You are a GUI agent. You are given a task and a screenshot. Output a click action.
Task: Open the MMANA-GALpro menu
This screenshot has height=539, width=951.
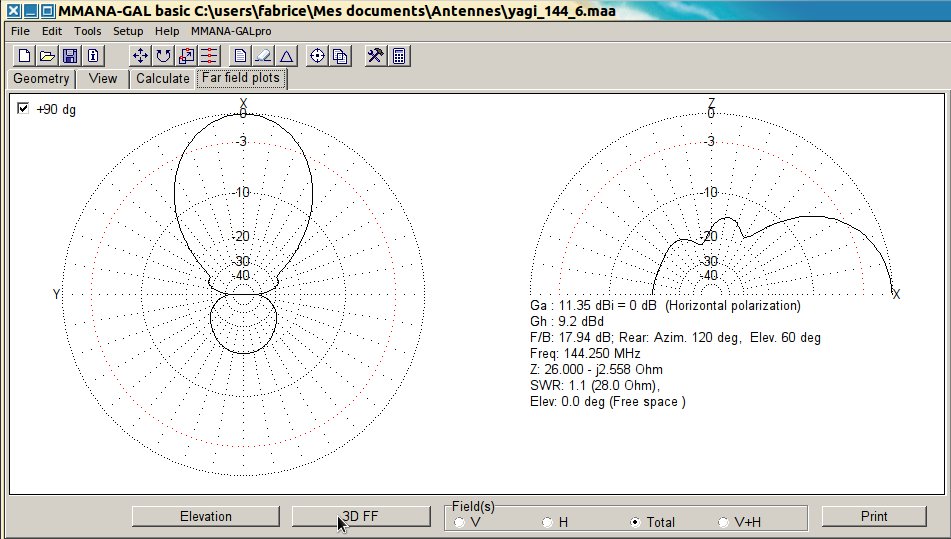231,31
